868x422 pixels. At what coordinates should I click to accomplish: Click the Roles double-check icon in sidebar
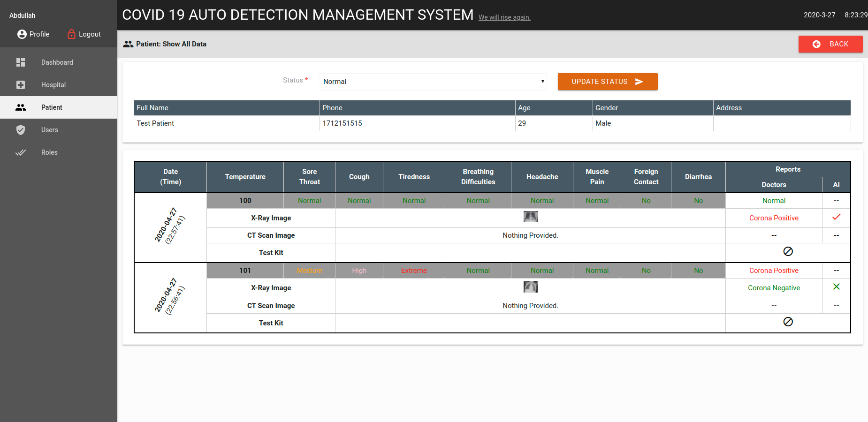tap(21, 152)
